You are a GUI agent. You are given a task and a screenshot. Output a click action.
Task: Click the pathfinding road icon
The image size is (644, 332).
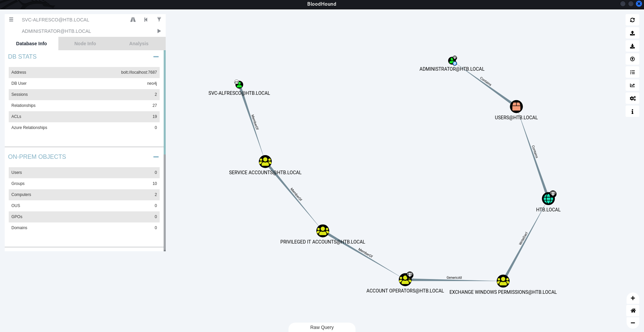pos(133,20)
